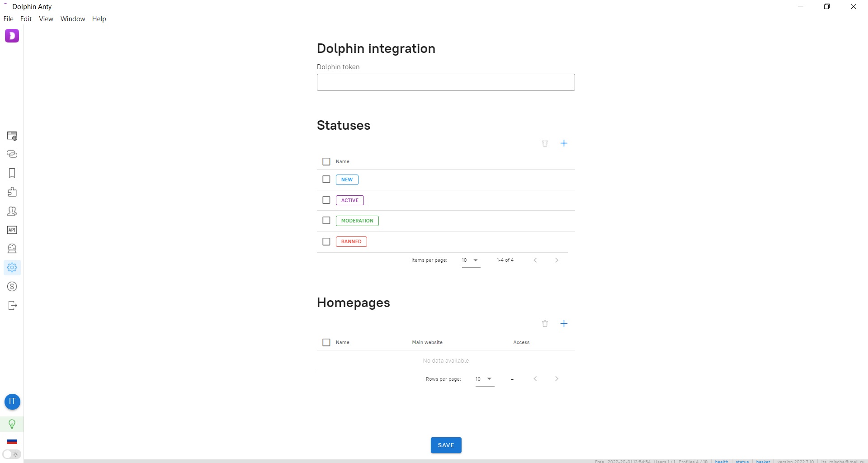The image size is (868, 463).
Task: Click the logout exit sidebar icon
Action: coord(12,306)
